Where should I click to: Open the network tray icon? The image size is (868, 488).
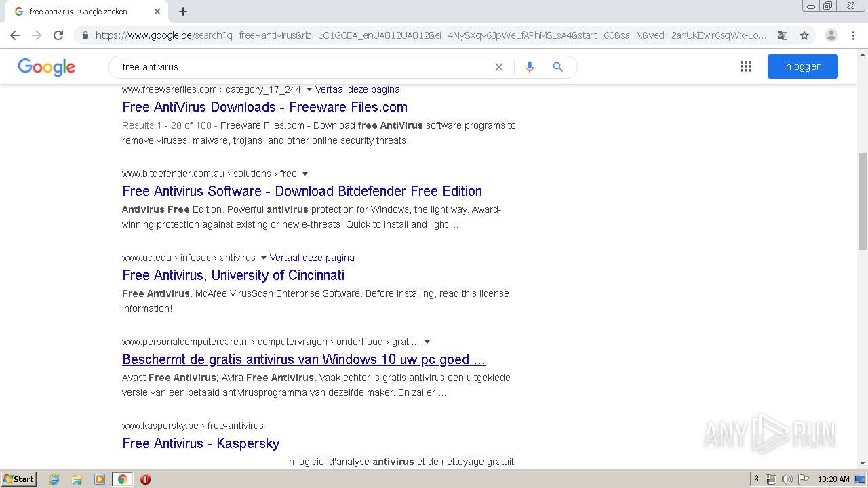pyautogui.click(x=771, y=479)
